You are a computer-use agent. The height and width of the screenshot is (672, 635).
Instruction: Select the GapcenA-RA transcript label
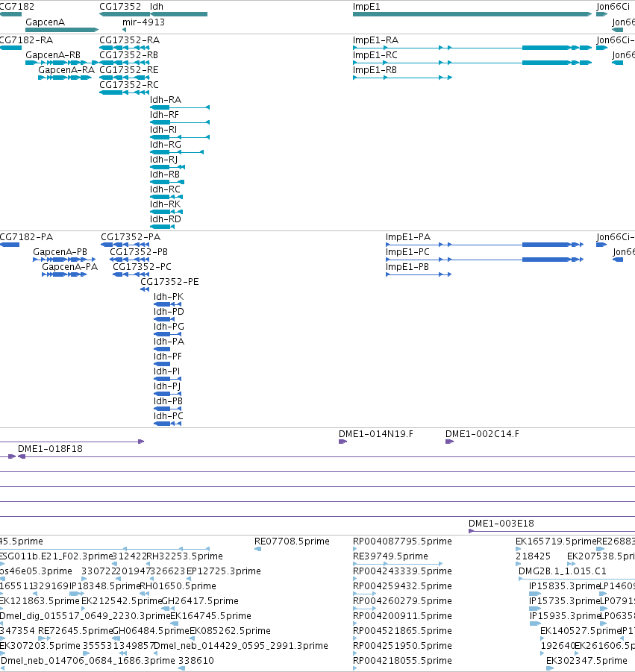(66, 70)
